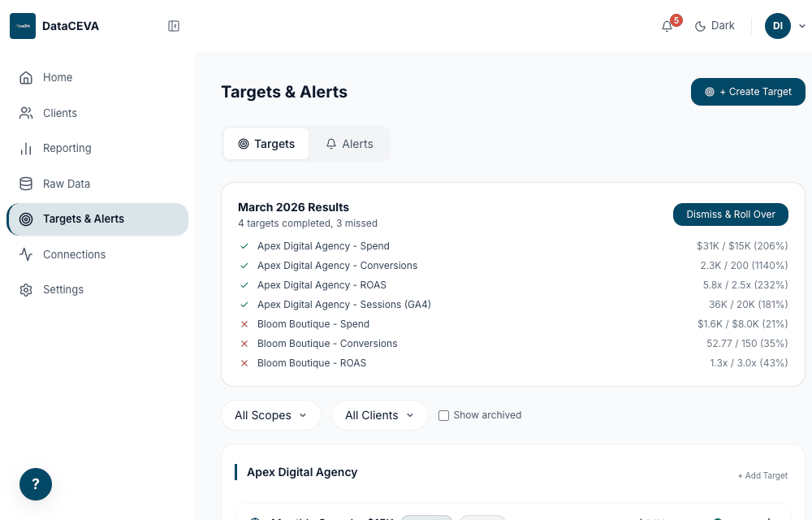Screen dimensions: 812x520
Task: Open notifications bell with 5 badge
Action: click(x=667, y=26)
